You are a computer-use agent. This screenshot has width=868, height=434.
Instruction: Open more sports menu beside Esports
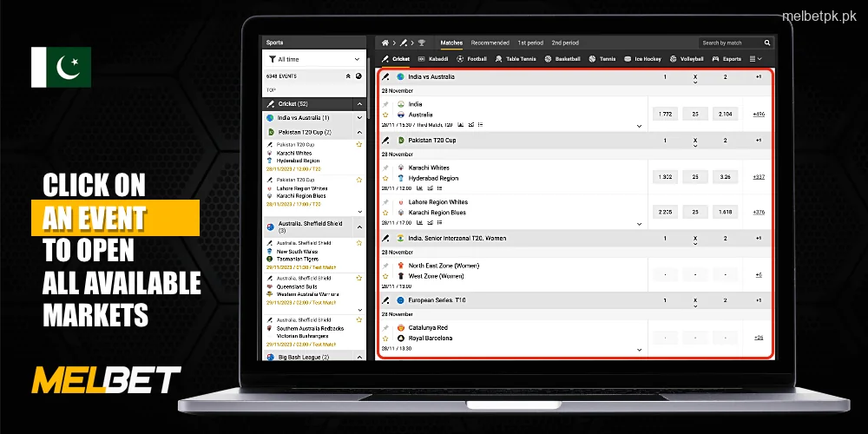click(755, 59)
